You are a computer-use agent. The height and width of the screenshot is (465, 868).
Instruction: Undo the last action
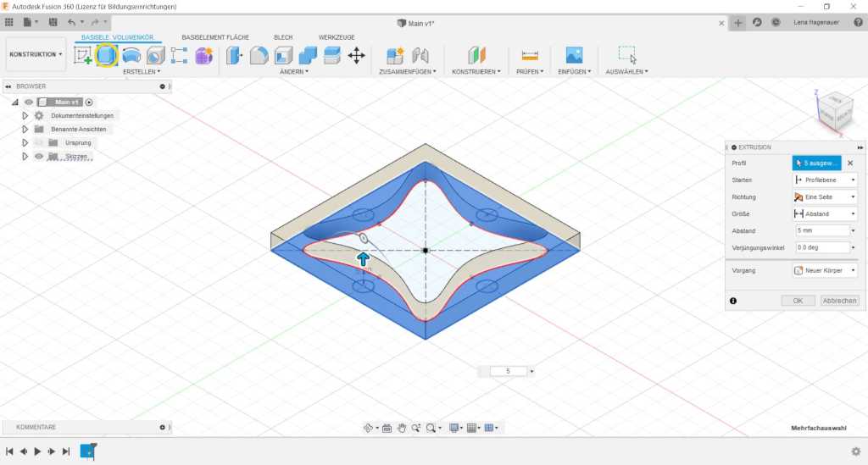[71, 22]
